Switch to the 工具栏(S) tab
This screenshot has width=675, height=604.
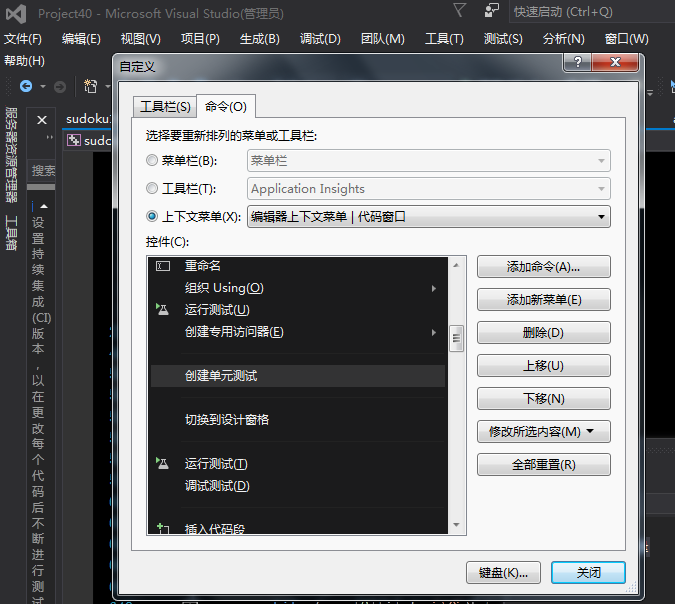click(165, 106)
